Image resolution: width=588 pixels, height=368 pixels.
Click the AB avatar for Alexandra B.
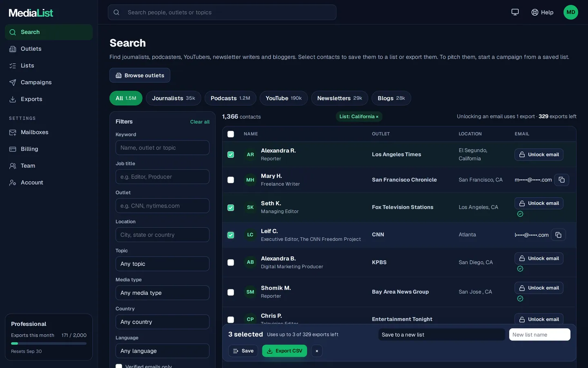coord(250,262)
